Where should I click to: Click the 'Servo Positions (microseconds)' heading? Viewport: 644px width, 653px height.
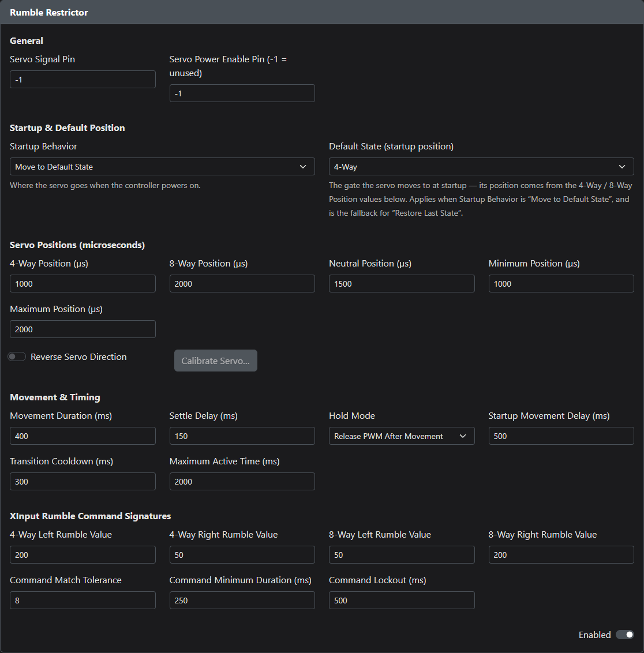(77, 245)
